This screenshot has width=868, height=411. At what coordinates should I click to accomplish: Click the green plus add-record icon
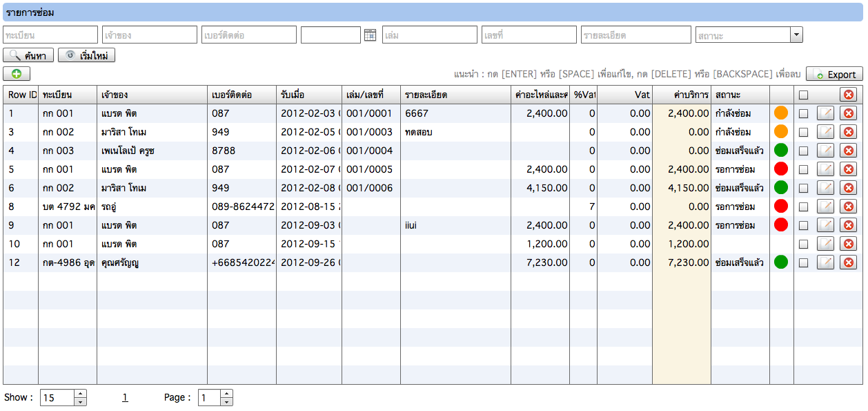pos(17,74)
